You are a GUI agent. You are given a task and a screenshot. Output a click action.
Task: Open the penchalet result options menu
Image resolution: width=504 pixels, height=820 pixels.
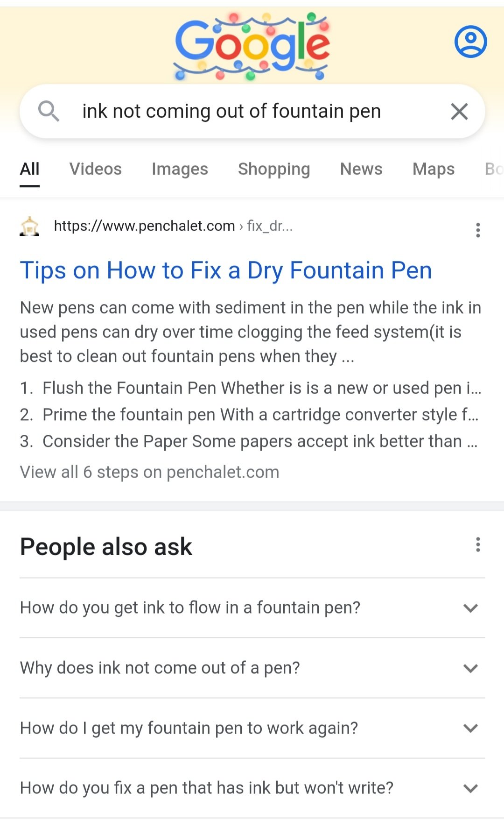click(x=477, y=230)
